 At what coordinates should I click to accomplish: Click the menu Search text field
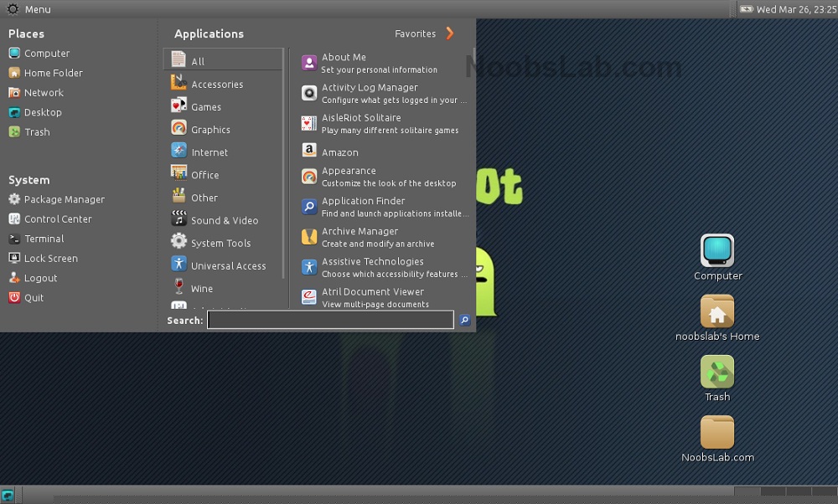(x=330, y=320)
